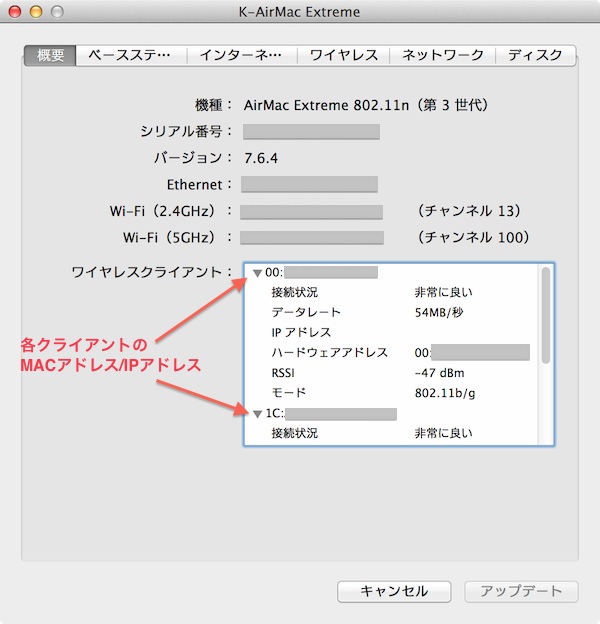Open the インターネ… tab
The width and height of the screenshot is (600, 624).
pos(242,55)
